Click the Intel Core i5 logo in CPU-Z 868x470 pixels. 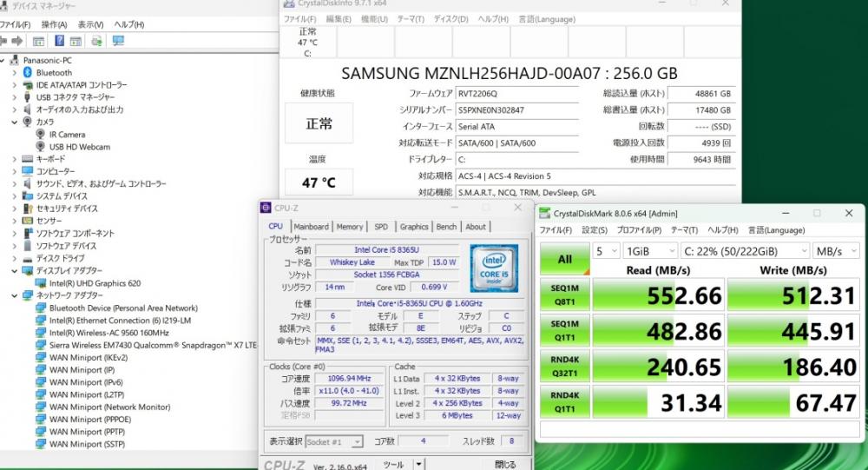pos(494,268)
